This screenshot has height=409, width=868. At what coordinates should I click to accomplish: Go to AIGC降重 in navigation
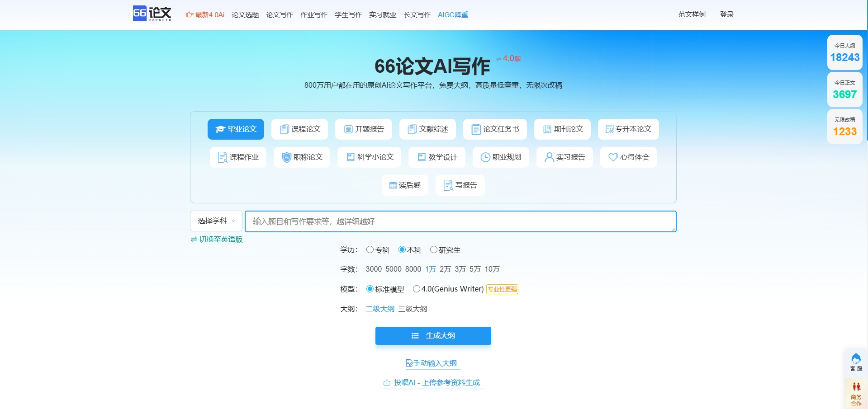tap(453, 15)
